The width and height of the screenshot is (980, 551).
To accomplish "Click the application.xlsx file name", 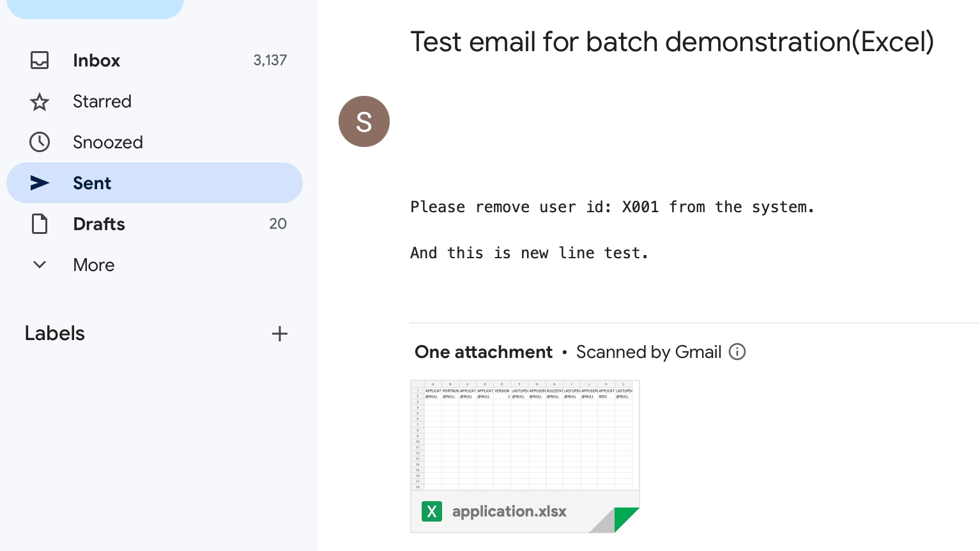I will (509, 511).
